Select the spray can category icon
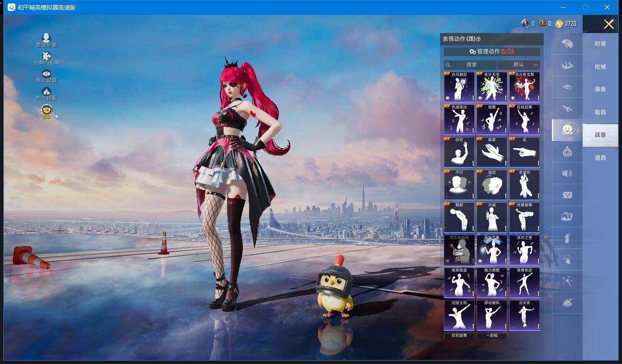 coord(567,238)
